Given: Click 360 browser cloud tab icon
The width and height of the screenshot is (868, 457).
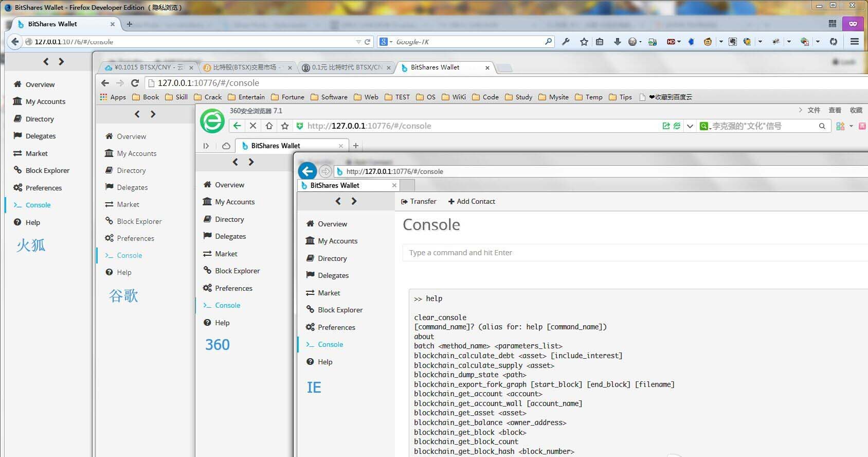Looking at the screenshot, I should tap(226, 146).
